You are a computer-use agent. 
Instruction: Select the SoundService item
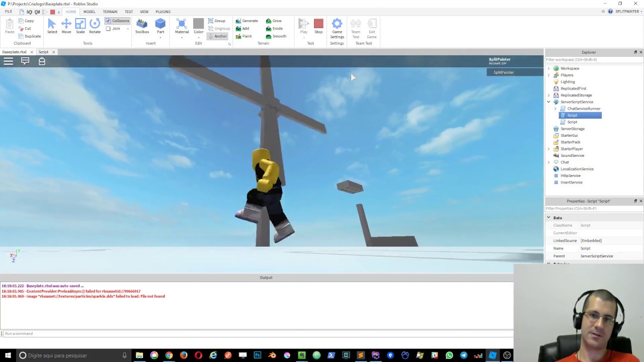[x=572, y=156]
